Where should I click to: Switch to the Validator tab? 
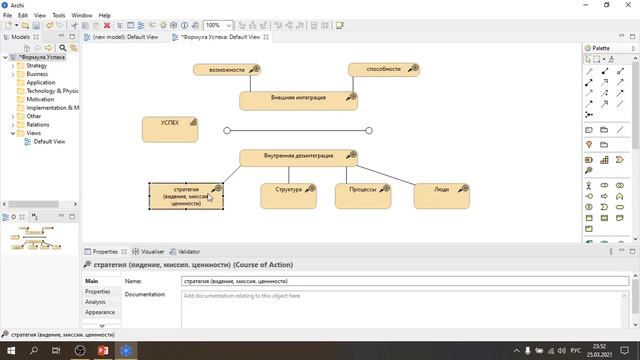(185, 251)
